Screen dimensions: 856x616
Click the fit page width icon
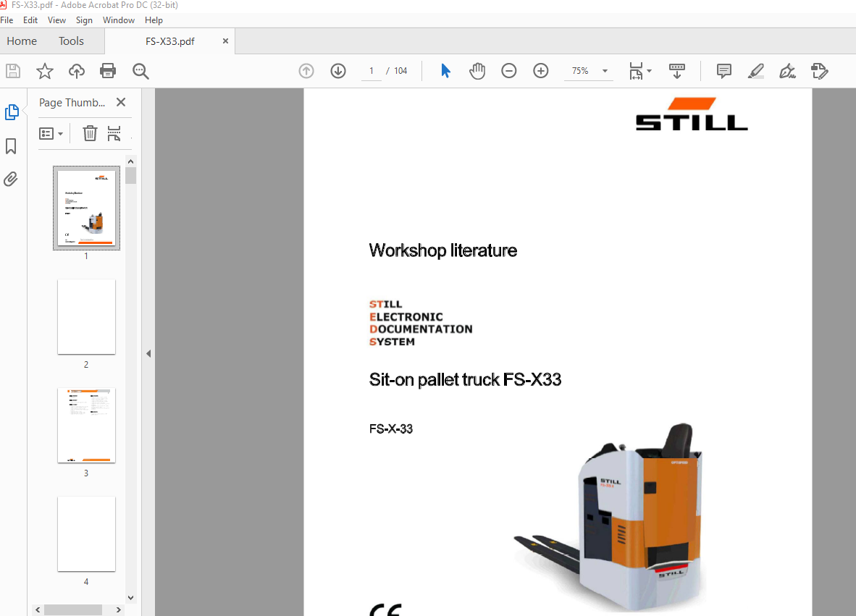636,71
